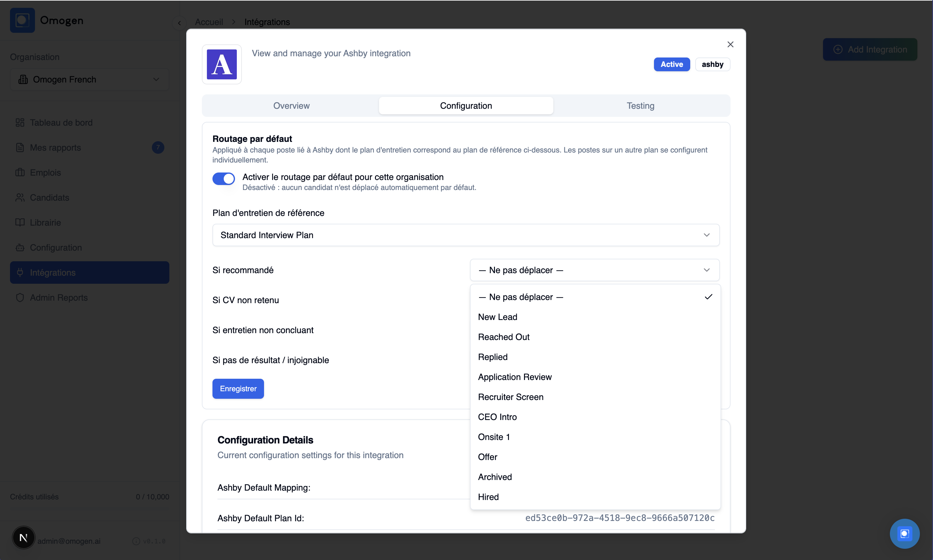
Task: Click the Mes rapports badge count 7
Action: [158, 147]
